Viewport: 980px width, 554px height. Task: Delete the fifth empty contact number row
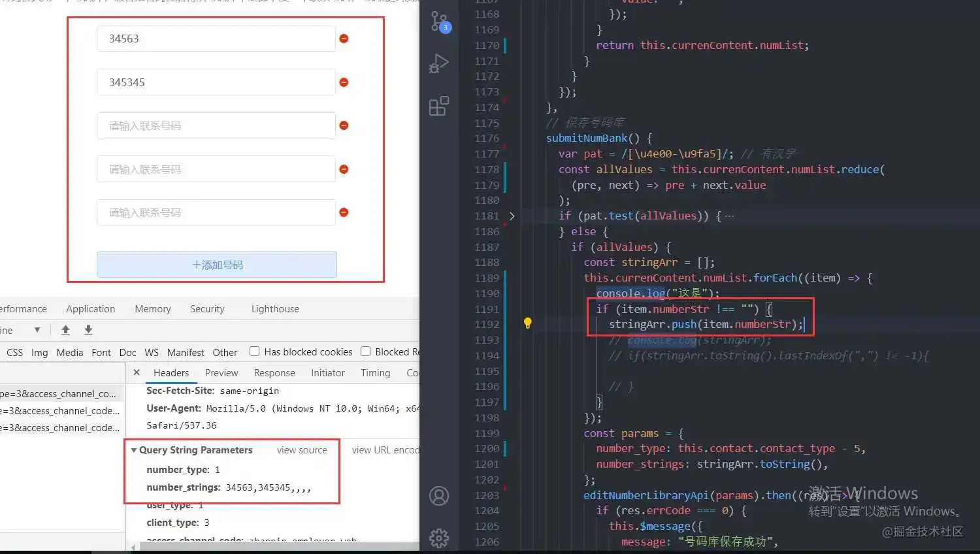point(344,212)
